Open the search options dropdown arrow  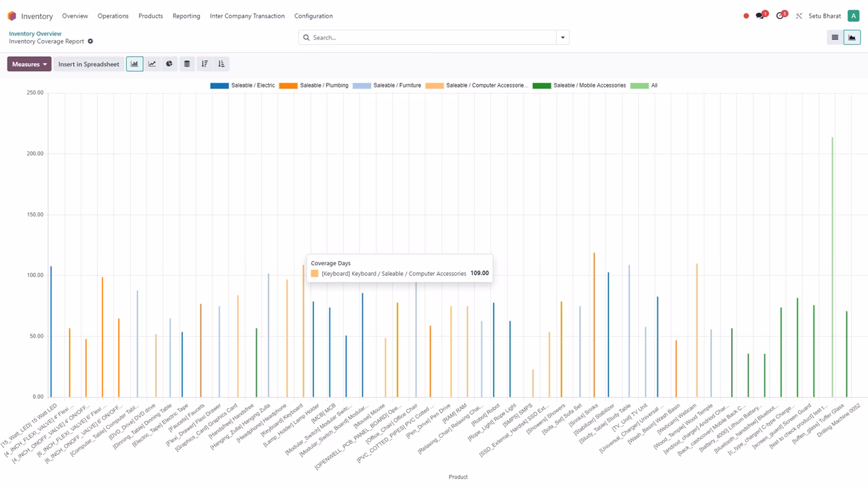point(562,37)
